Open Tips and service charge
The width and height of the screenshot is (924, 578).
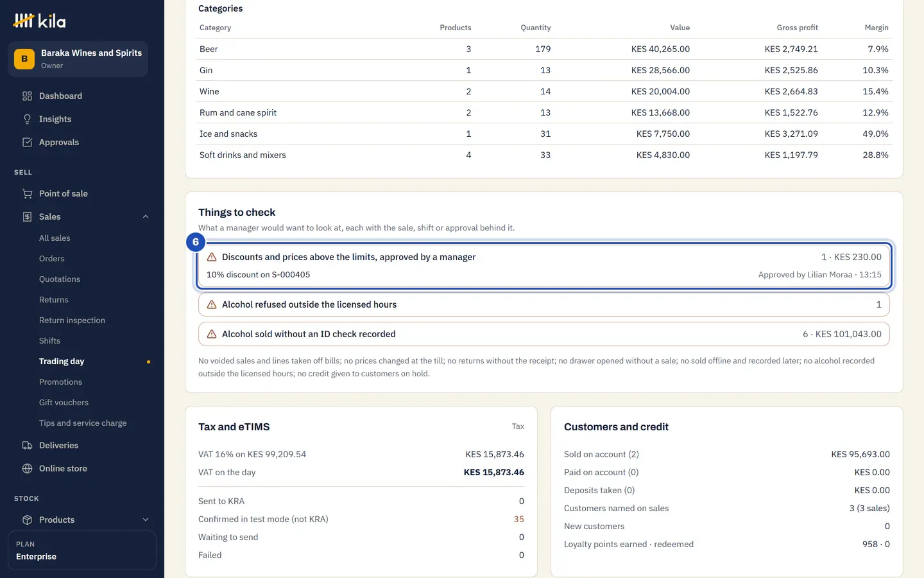click(x=83, y=423)
